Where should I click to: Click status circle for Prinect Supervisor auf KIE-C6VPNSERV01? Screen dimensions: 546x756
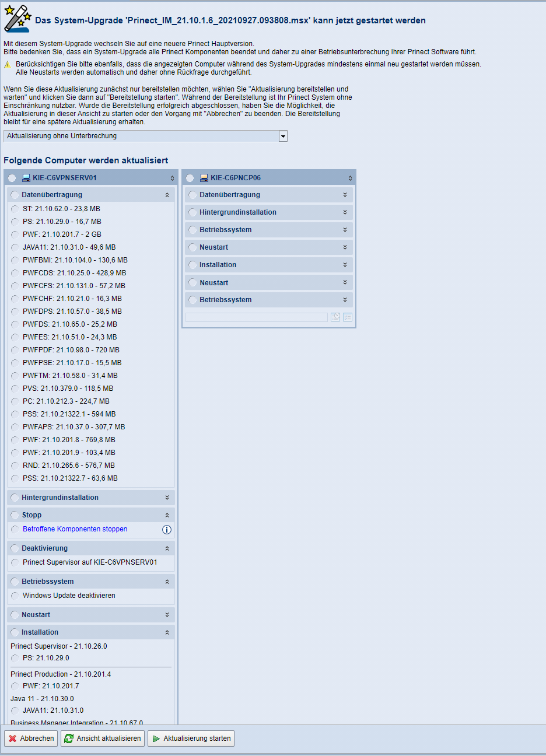[15, 562]
